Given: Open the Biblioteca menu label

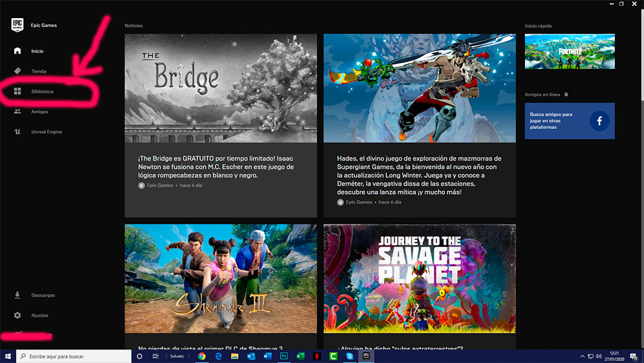Looking at the screenshot, I should coord(43,92).
